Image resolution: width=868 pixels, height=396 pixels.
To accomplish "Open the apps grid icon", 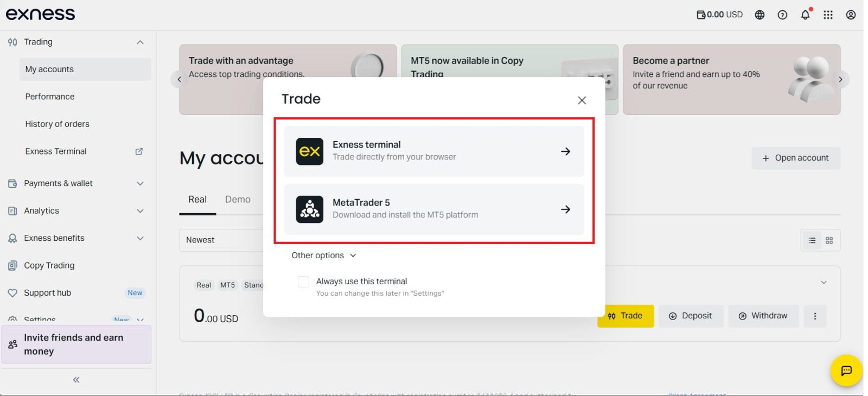I will pos(828,15).
